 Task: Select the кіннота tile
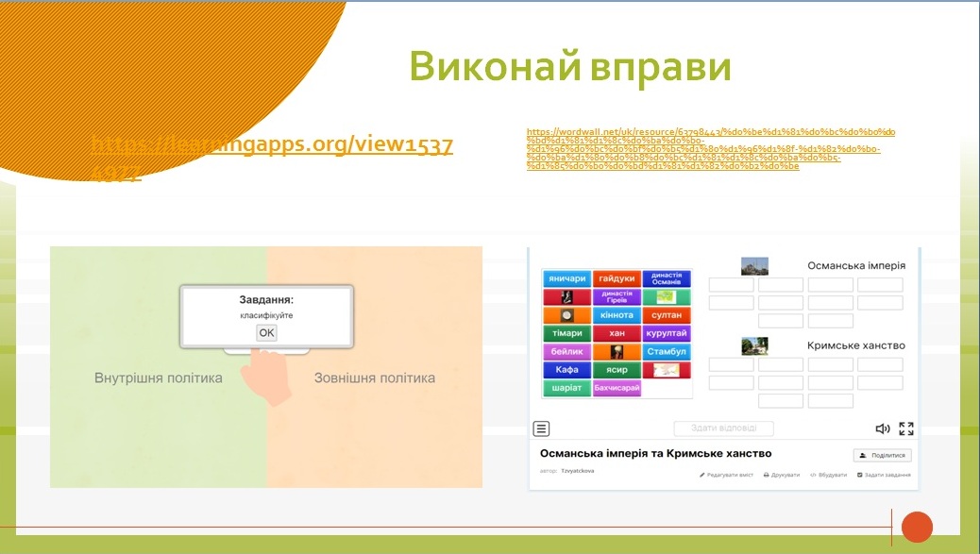617,315
